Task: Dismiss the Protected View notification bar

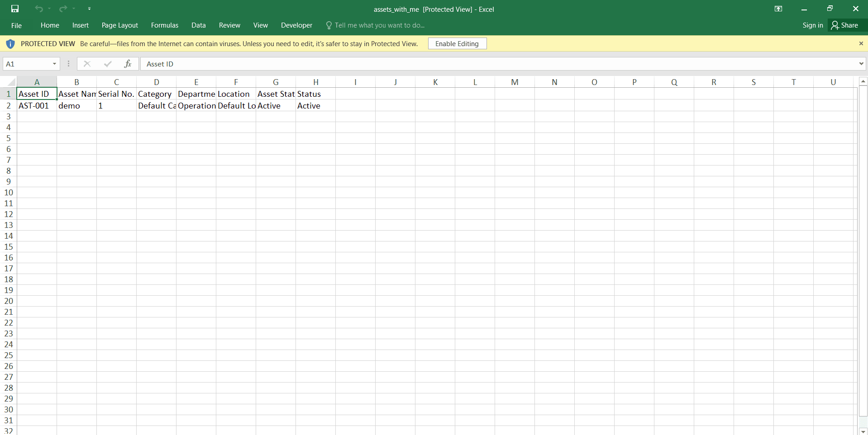Action: point(861,43)
